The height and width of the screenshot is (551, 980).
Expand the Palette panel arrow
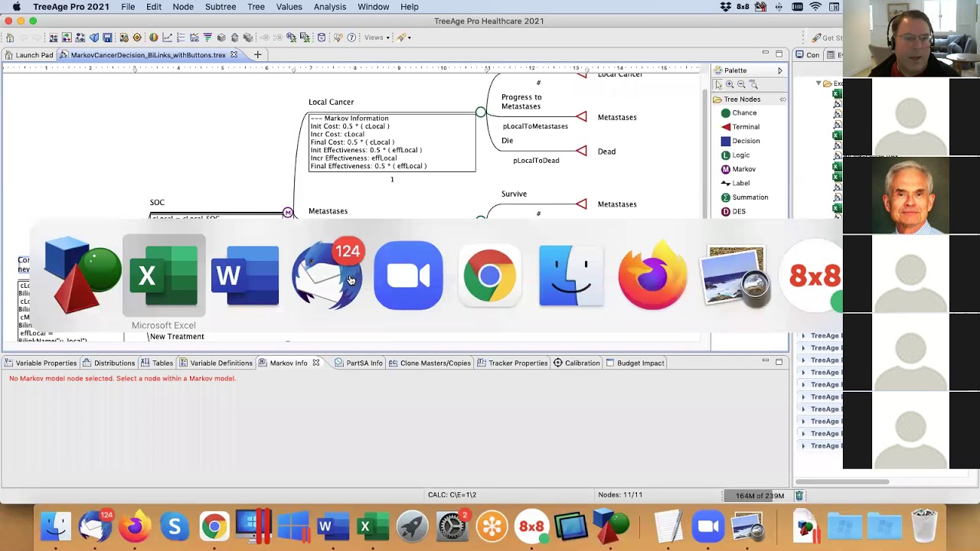tap(779, 70)
